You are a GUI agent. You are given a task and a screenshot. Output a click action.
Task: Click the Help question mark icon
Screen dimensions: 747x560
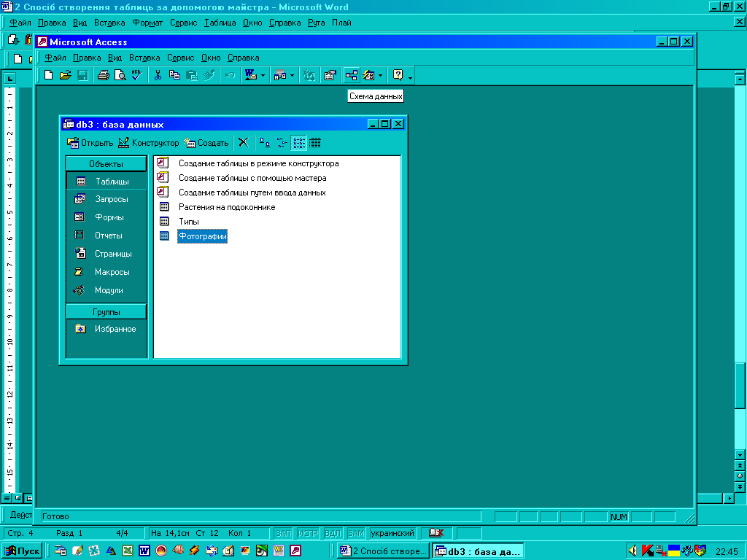pos(398,75)
